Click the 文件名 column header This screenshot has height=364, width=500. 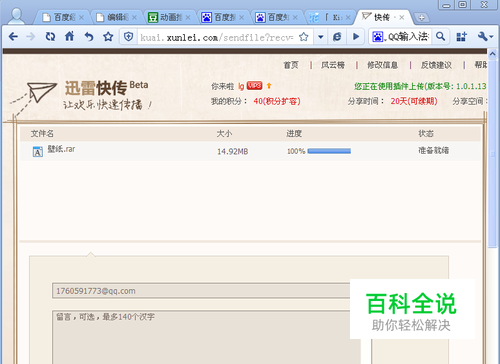42,134
